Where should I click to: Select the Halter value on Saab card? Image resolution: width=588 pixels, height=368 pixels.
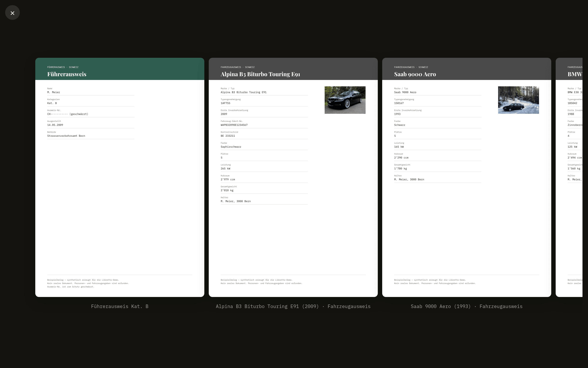point(409,180)
